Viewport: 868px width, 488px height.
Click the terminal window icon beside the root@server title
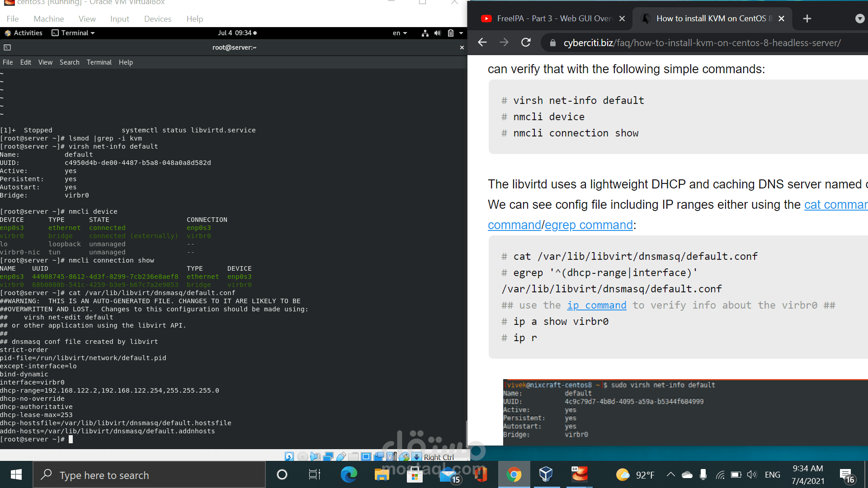(x=7, y=47)
